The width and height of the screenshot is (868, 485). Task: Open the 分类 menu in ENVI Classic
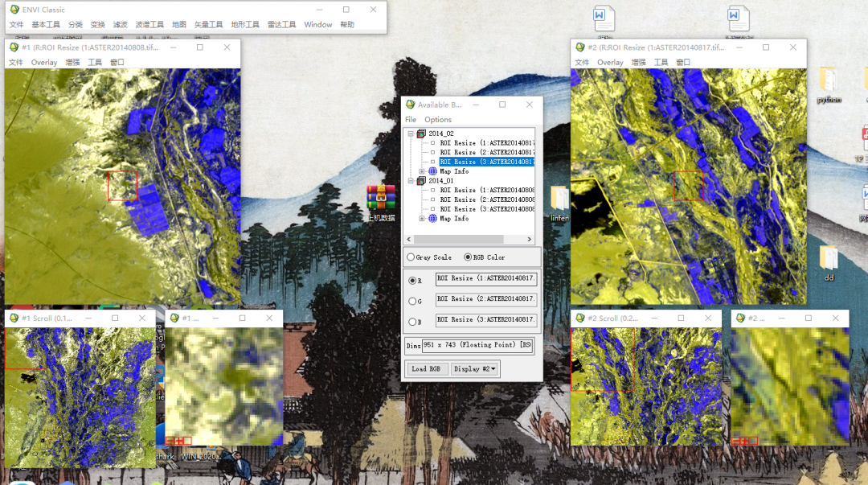(76, 24)
